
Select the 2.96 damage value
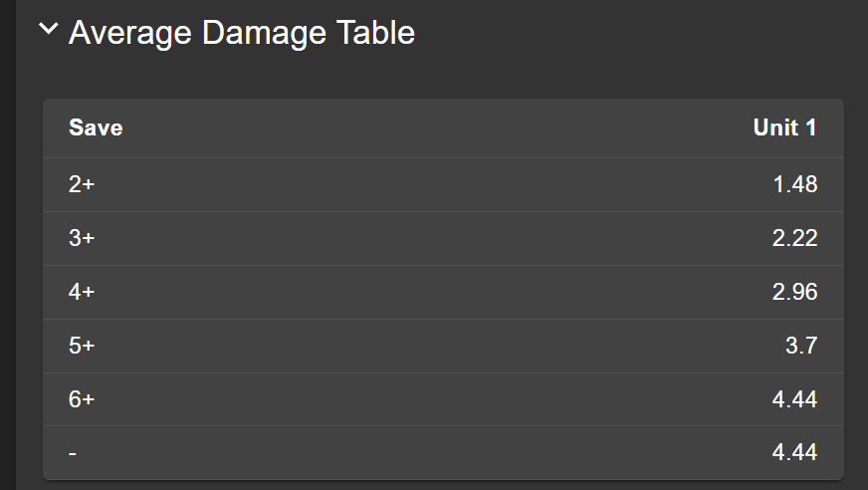click(794, 292)
